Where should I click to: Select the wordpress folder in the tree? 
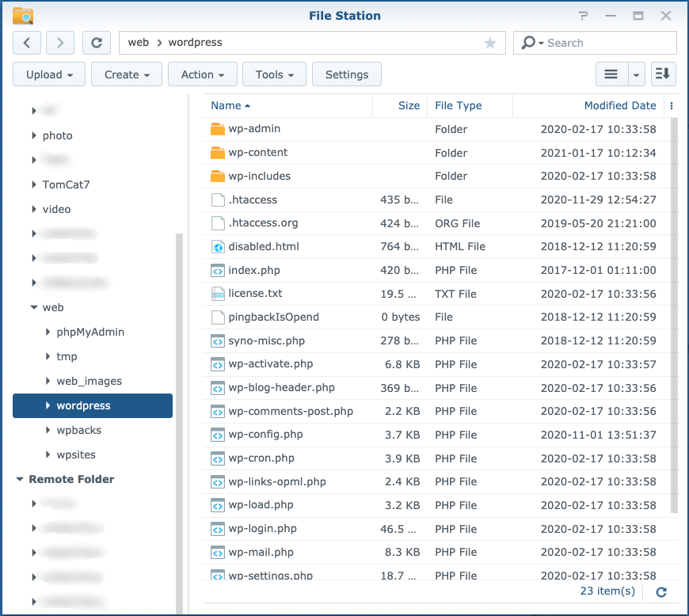tap(93, 405)
